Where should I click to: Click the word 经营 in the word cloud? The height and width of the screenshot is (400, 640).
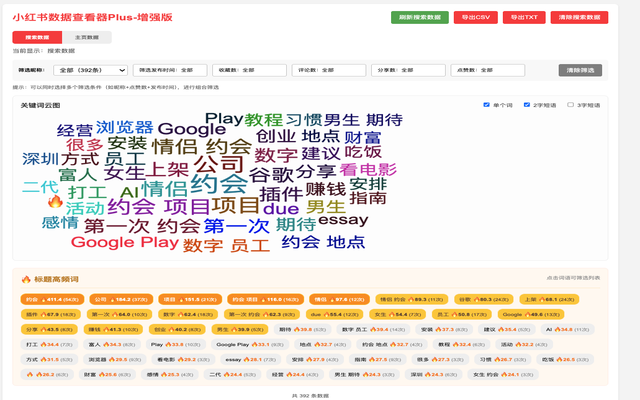(75, 131)
